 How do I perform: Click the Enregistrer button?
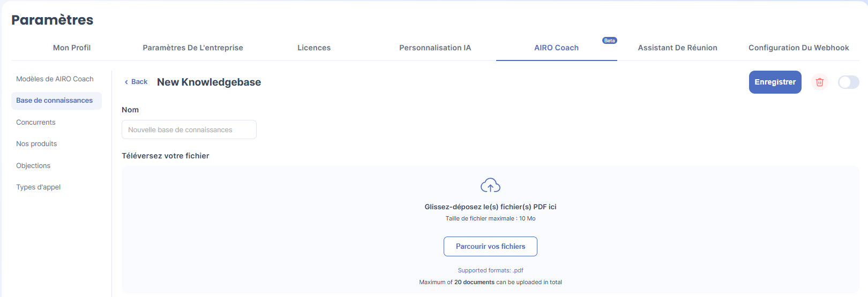pyautogui.click(x=775, y=82)
